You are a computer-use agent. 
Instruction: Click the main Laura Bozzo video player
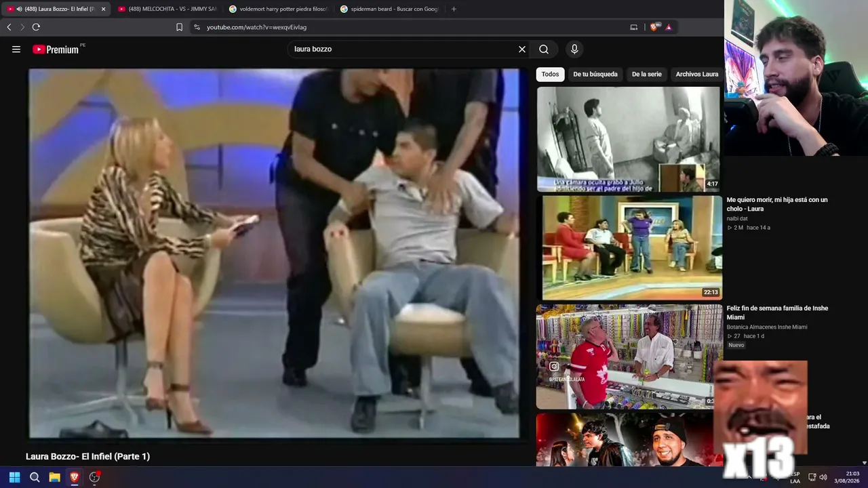tap(274, 253)
